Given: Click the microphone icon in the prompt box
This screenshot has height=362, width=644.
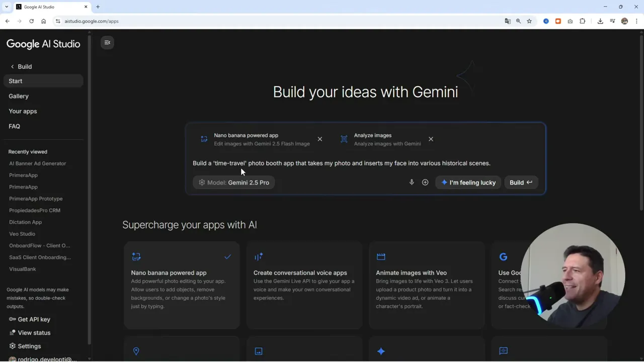Looking at the screenshot, I should 412,182.
